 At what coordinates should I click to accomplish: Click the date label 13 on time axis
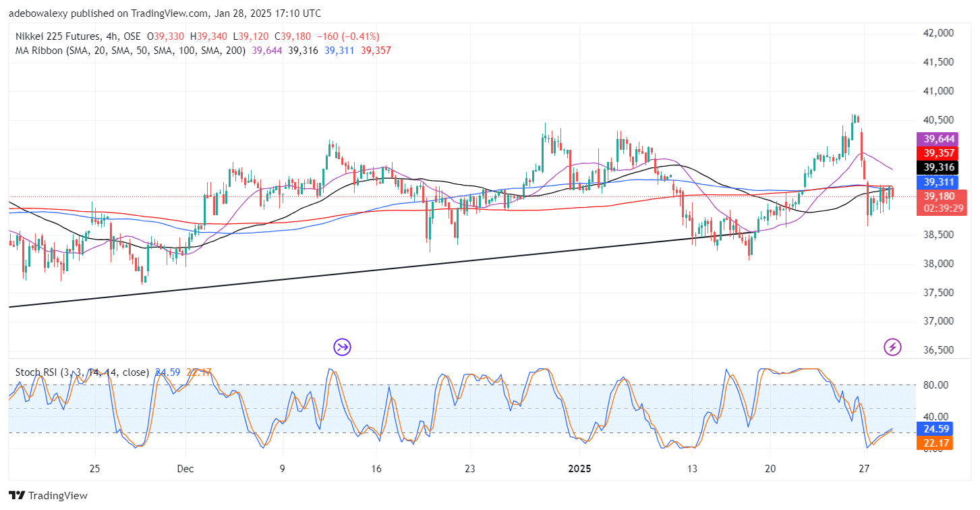[692, 468]
